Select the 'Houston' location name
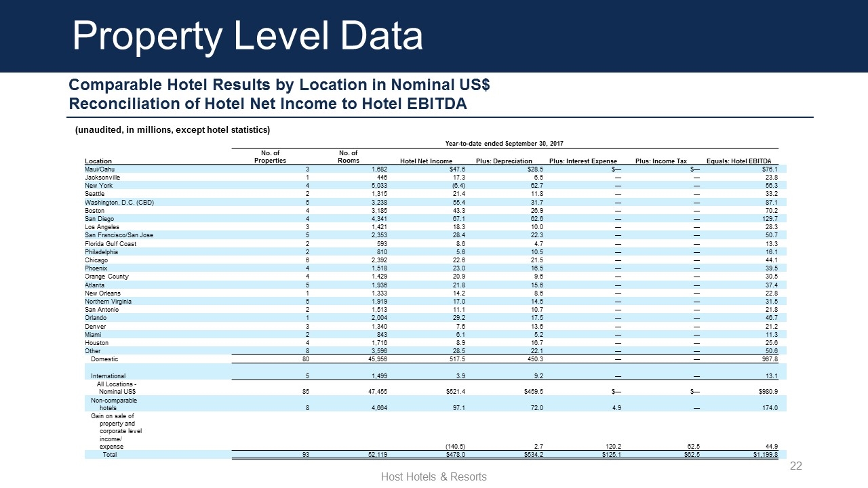 (96, 343)
